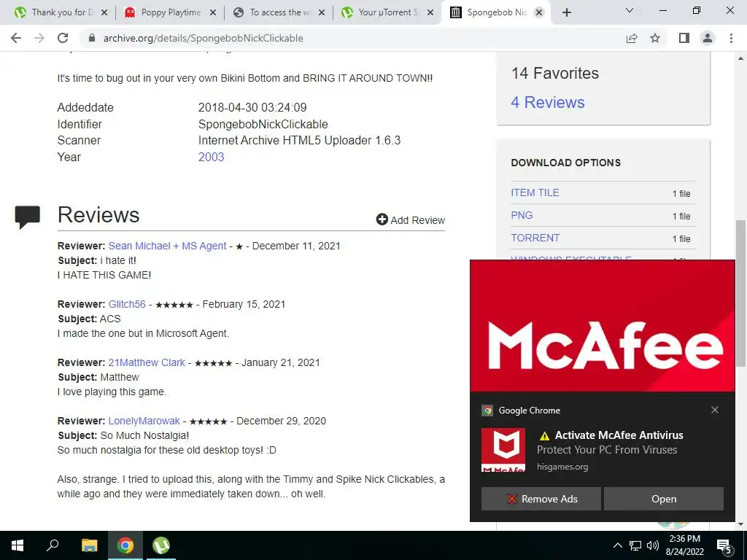Open a new tab with the plus button
Screen dimensions: 747x560
point(566,12)
